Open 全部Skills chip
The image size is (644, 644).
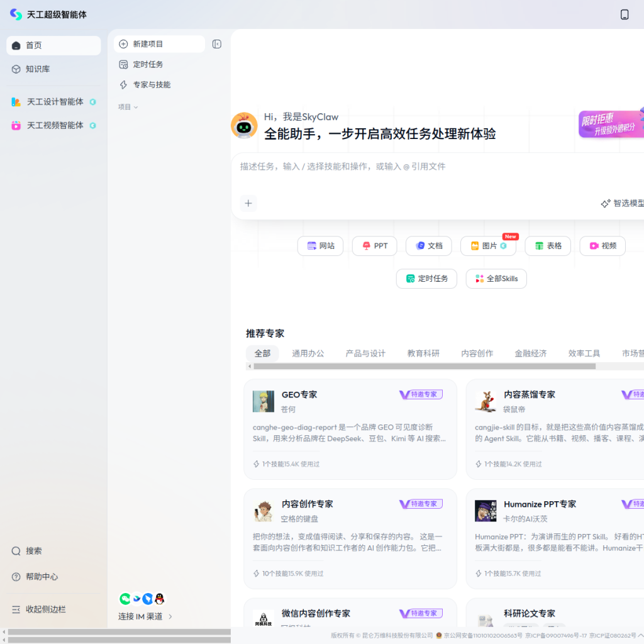point(496,279)
